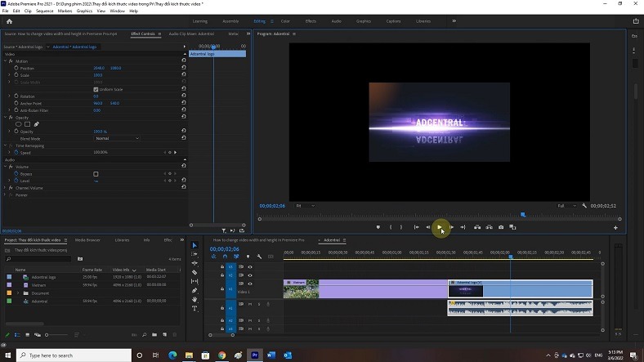The width and height of the screenshot is (644, 362).
Task: Click Find icon in Project panel footer
Action: (x=144, y=335)
